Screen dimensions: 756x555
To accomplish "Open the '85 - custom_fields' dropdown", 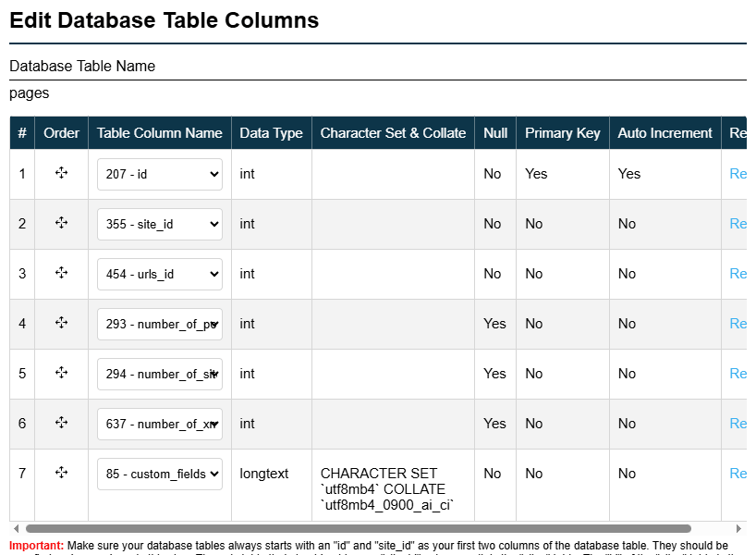I will [160, 474].
